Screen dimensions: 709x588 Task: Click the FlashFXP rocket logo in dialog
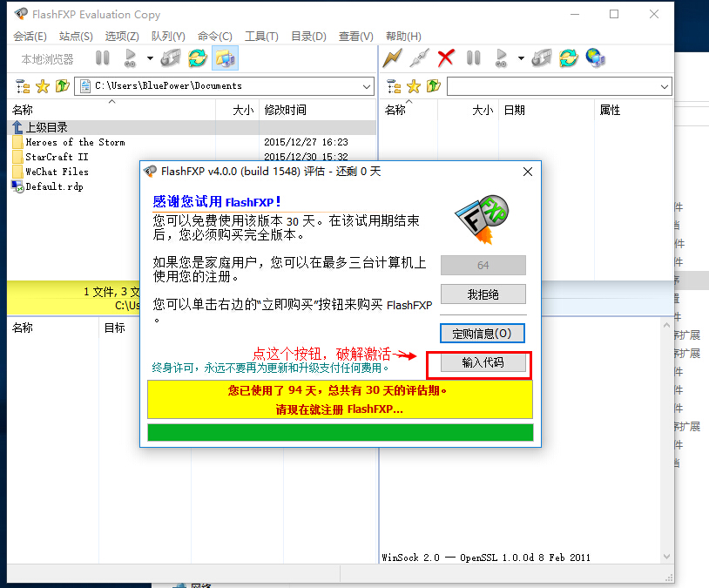[482, 220]
